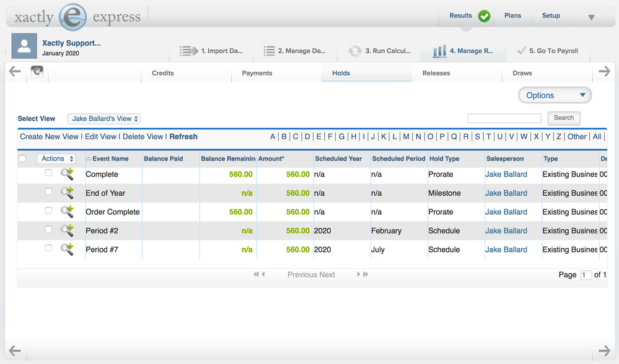This screenshot has height=364, width=619.
Task: Expand the top right menu triangle
Action: [x=591, y=17]
